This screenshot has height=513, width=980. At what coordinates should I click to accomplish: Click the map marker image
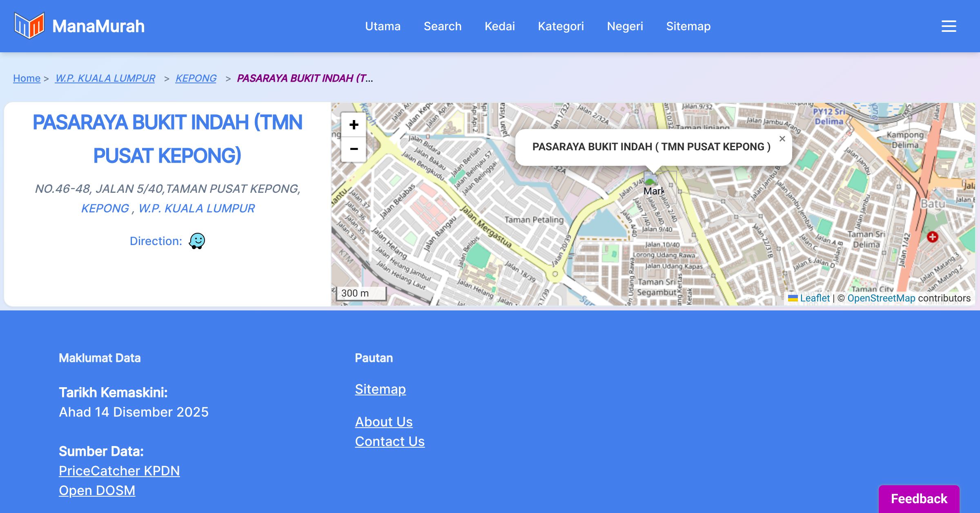coord(650,179)
